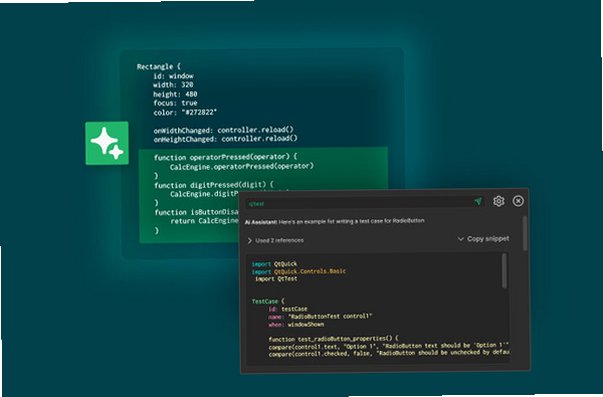Screen dimensions: 603x397
Task: Click the 'TestCase {' line
Action: (268, 301)
